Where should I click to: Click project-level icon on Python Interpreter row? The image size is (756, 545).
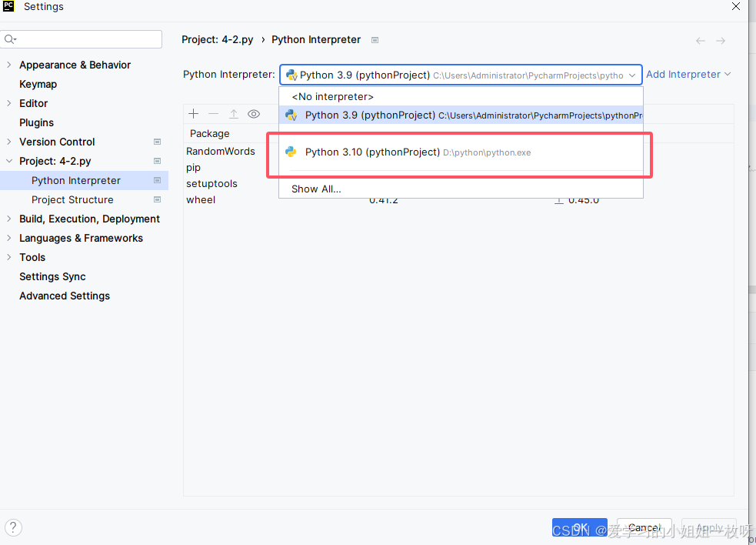157,181
